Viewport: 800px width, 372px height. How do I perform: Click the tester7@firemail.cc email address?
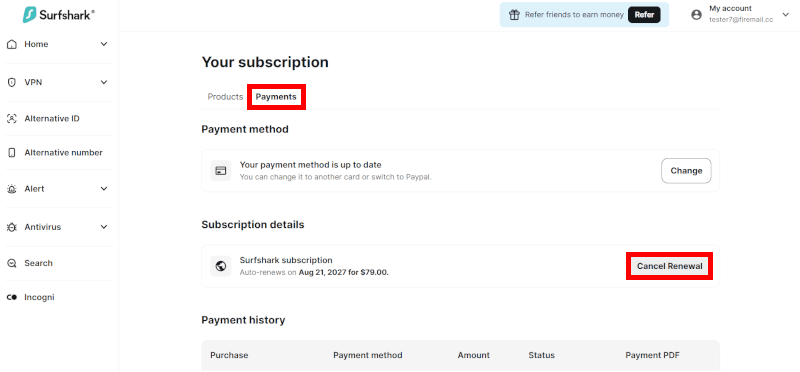click(741, 19)
